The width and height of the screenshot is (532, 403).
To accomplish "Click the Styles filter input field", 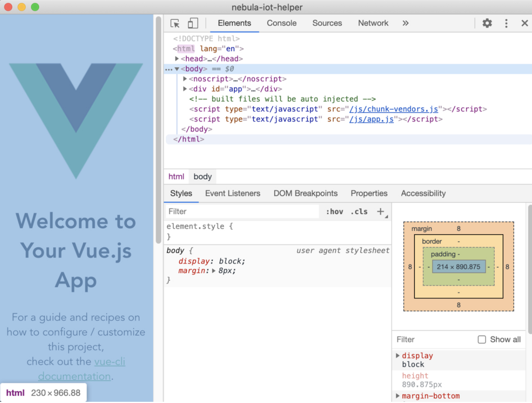I will coord(242,212).
